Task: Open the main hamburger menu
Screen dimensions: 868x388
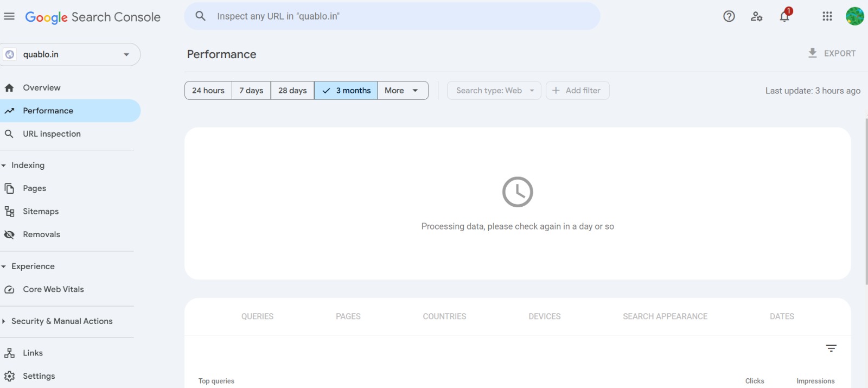Action: (9, 16)
